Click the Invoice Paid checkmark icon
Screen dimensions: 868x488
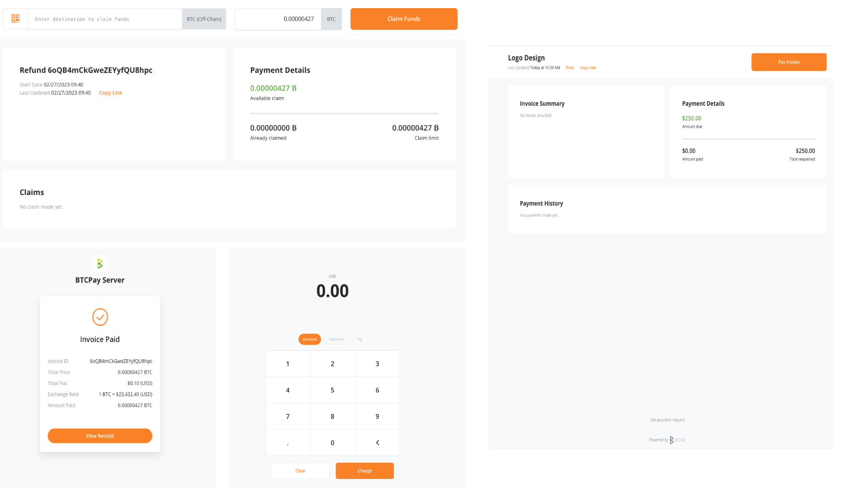tap(100, 317)
